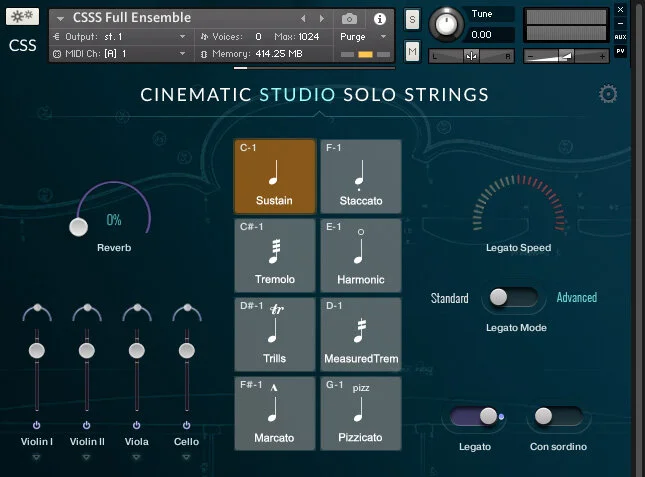Select the MeasuredTrem articulation
Screen dimensions: 645x477
361,334
